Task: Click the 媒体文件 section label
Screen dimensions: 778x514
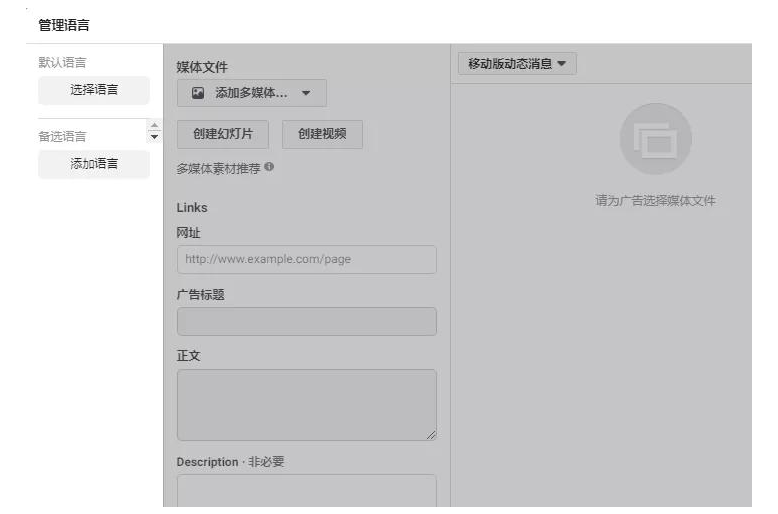Action: pos(202,67)
